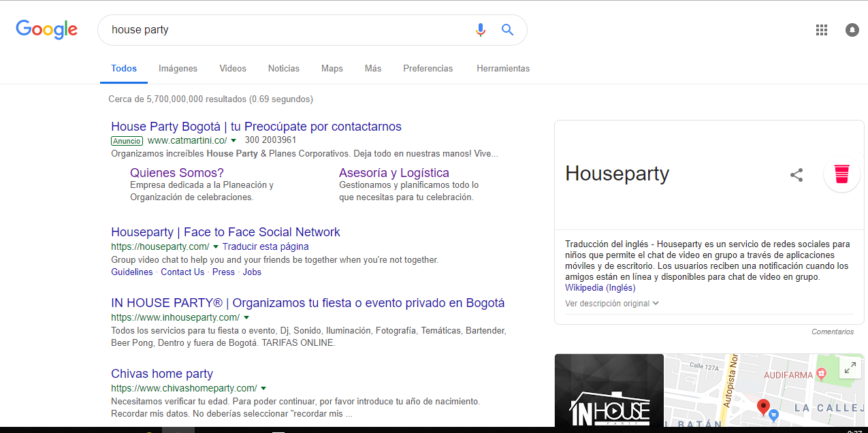Open dropdown arrow next to www.catmartini.co
This screenshot has height=433, width=868.
pyautogui.click(x=234, y=141)
